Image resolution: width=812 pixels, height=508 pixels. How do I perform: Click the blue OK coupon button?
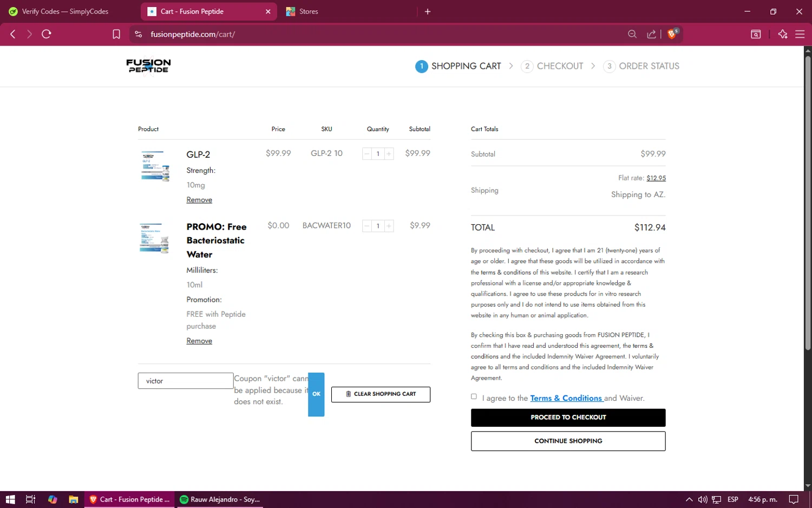316,394
